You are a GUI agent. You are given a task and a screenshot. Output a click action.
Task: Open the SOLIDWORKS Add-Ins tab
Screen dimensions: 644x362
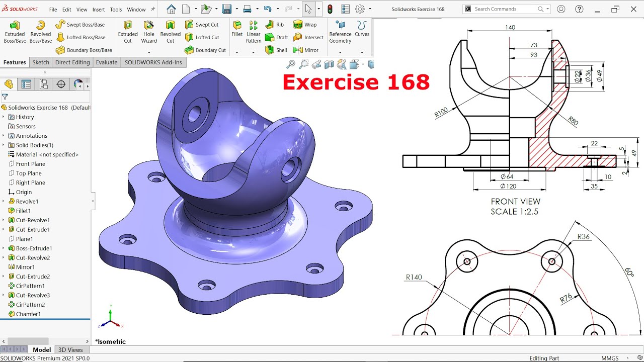tap(153, 62)
